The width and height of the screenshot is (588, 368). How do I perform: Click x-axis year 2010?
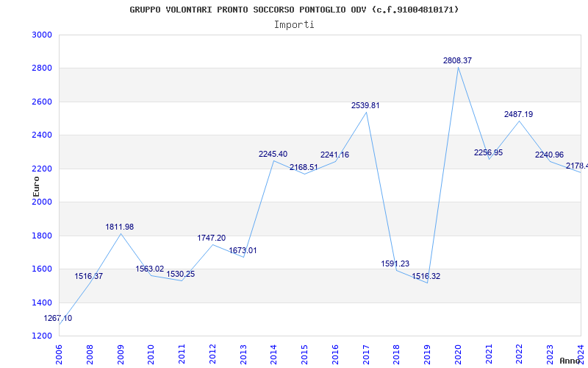(151, 354)
